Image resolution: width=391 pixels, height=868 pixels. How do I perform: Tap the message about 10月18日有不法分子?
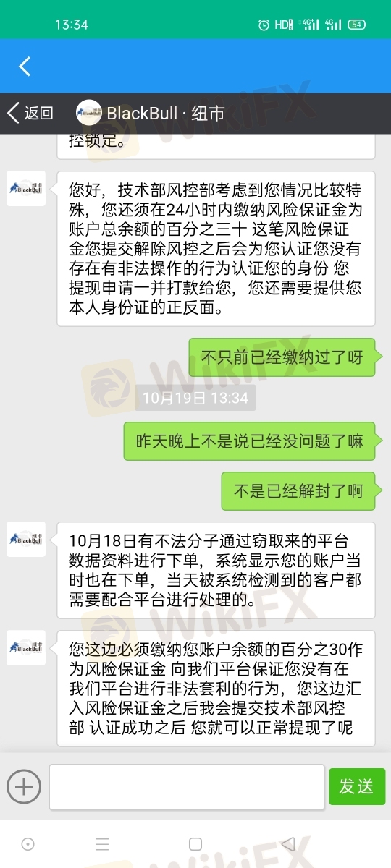[x=216, y=570]
